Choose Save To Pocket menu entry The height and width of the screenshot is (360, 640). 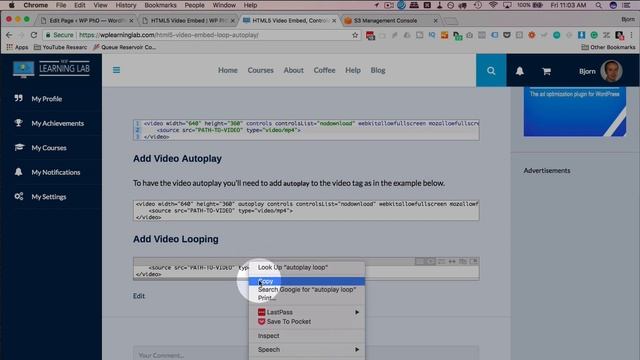[x=307, y=322]
